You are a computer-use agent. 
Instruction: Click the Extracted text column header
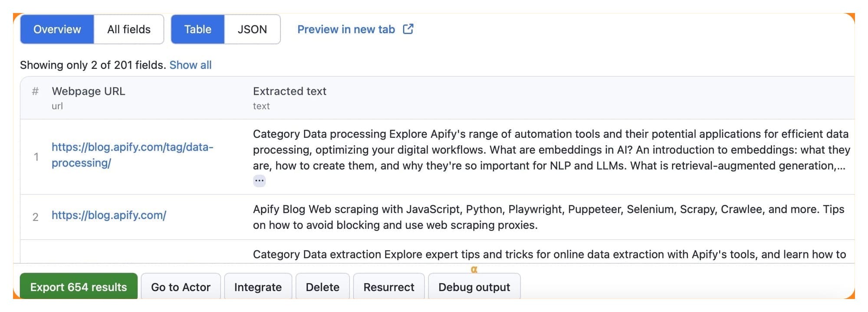pos(289,91)
